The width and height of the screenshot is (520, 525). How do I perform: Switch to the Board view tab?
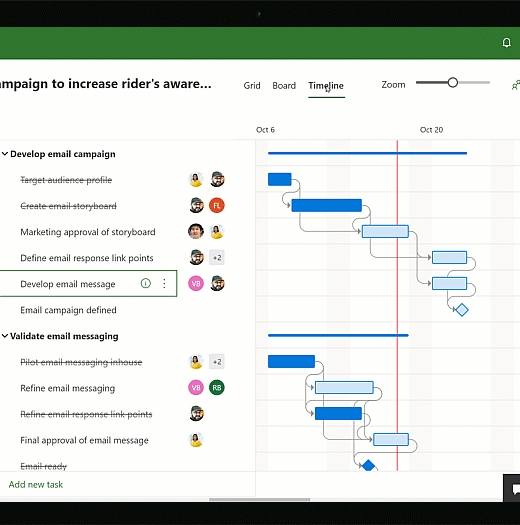[x=284, y=86]
